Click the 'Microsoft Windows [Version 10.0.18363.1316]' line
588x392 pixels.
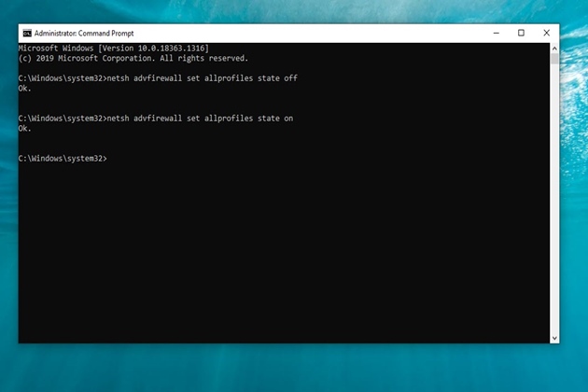(x=114, y=49)
